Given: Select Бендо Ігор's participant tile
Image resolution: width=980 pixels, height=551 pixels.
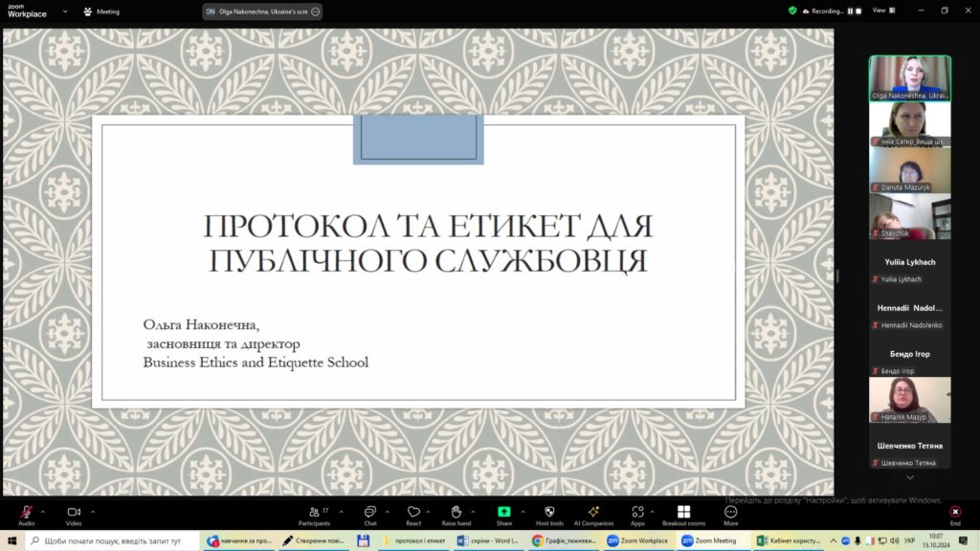Looking at the screenshot, I should [x=910, y=354].
